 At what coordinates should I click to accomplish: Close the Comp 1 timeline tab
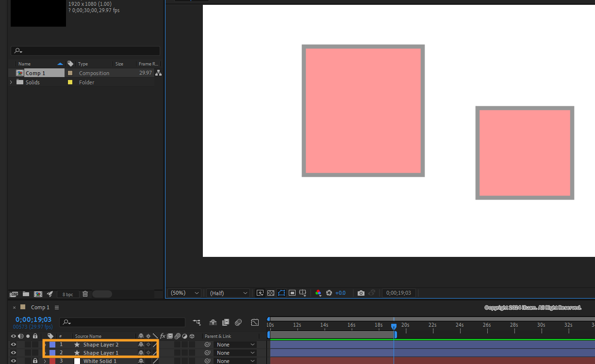click(x=14, y=307)
